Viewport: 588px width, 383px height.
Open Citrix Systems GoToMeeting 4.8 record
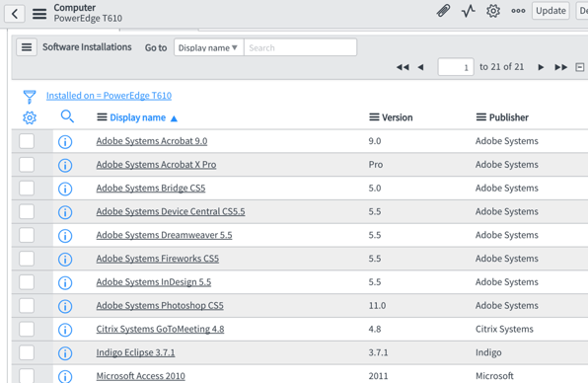coord(160,329)
